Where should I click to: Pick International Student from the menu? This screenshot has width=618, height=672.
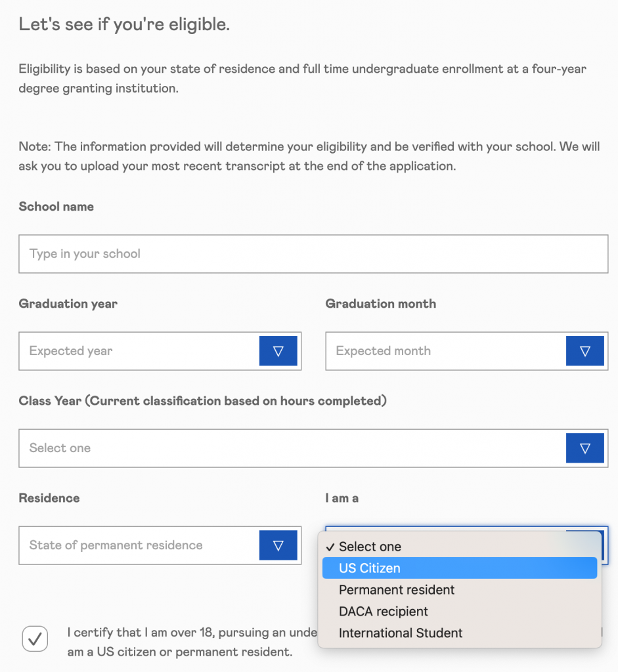[x=401, y=633]
